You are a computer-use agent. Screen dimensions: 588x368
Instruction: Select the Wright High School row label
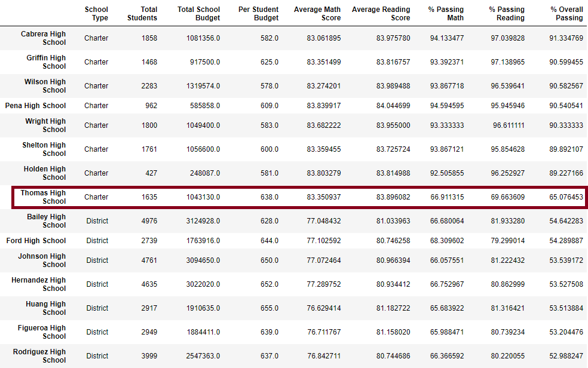45,125
